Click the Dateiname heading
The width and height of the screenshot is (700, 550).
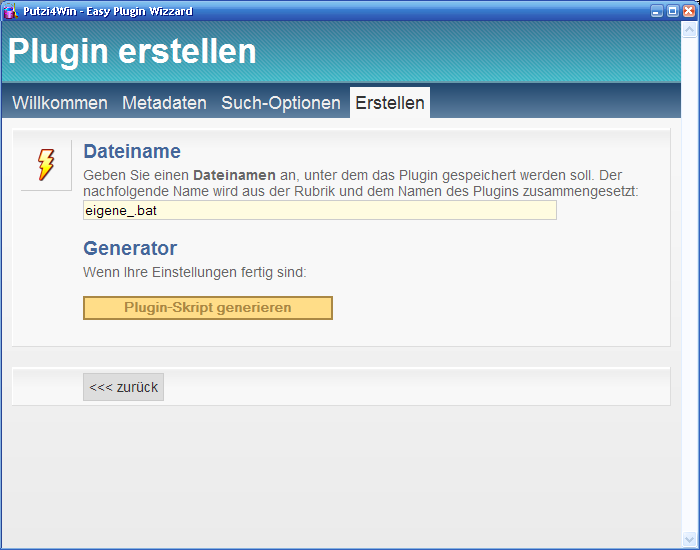[x=132, y=151]
